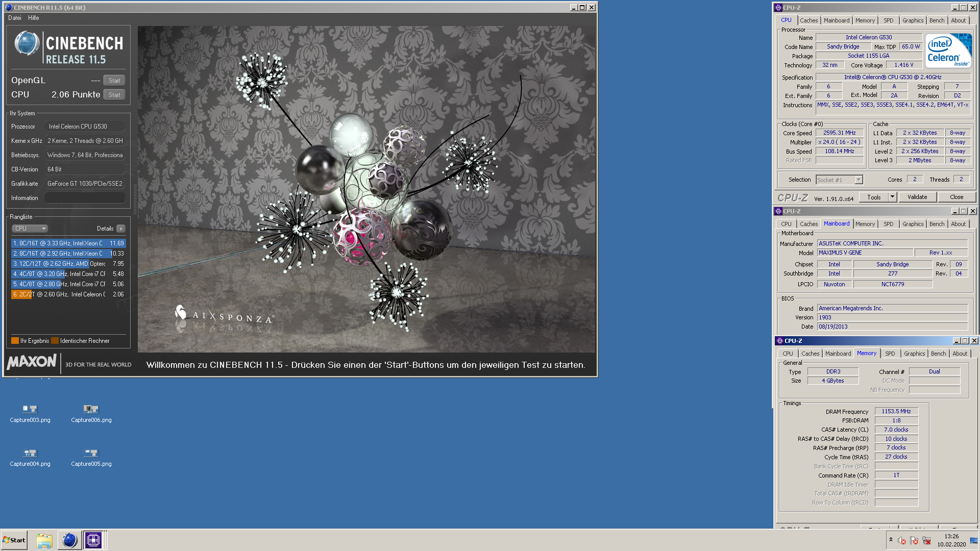
Task: Click the Show Desktop tray icon
Action: tap(974, 540)
